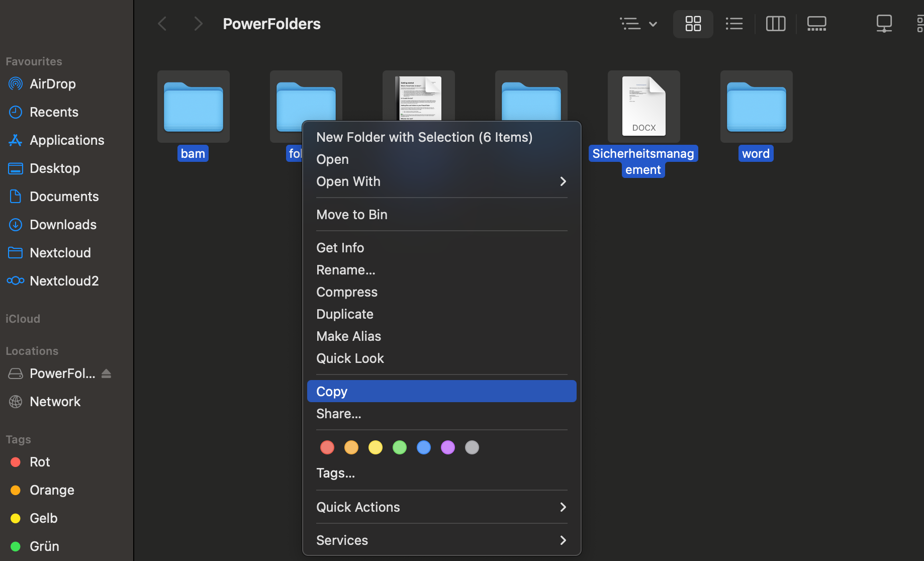The image size is (924, 561).
Task: Apply the orange tag color
Action: coord(351,447)
